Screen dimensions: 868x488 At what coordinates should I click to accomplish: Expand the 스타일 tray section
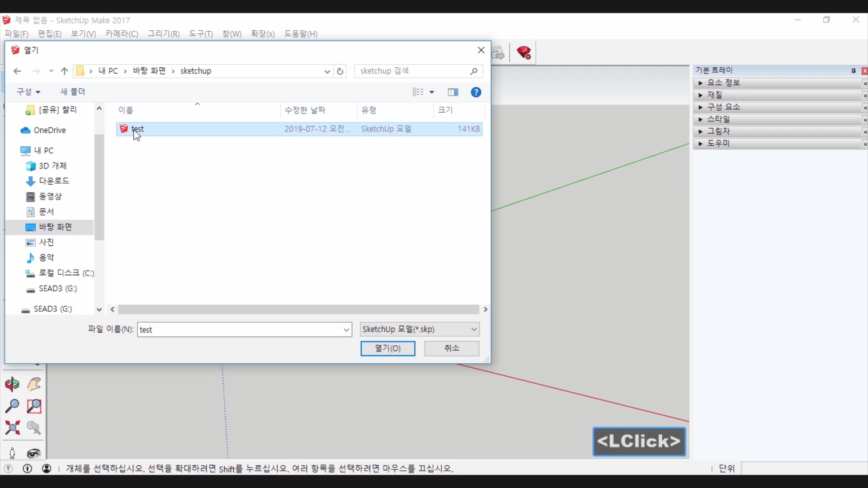pyautogui.click(x=718, y=119)
